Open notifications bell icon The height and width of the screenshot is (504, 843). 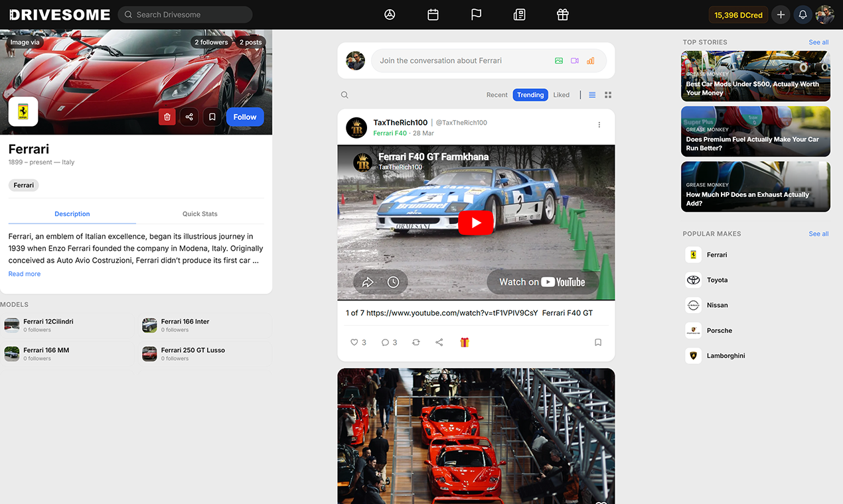(803, 15)
